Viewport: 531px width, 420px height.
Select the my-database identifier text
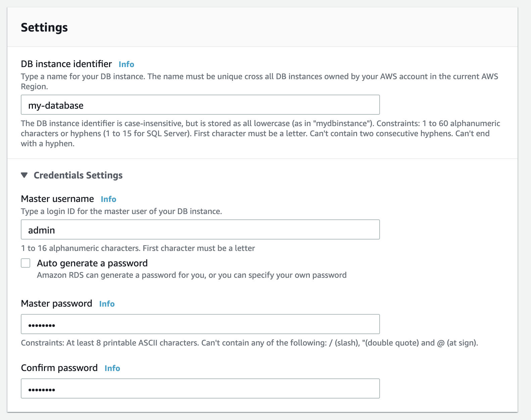[56, 105]
